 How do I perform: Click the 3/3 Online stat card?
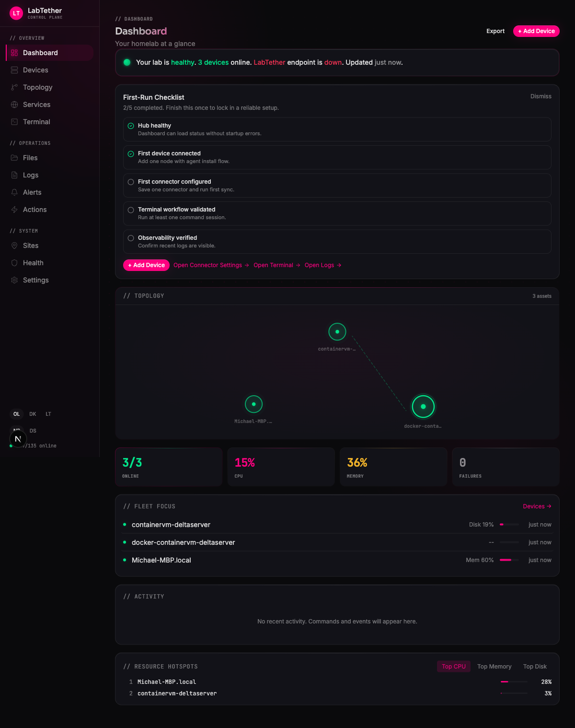[x=169, y=467]
